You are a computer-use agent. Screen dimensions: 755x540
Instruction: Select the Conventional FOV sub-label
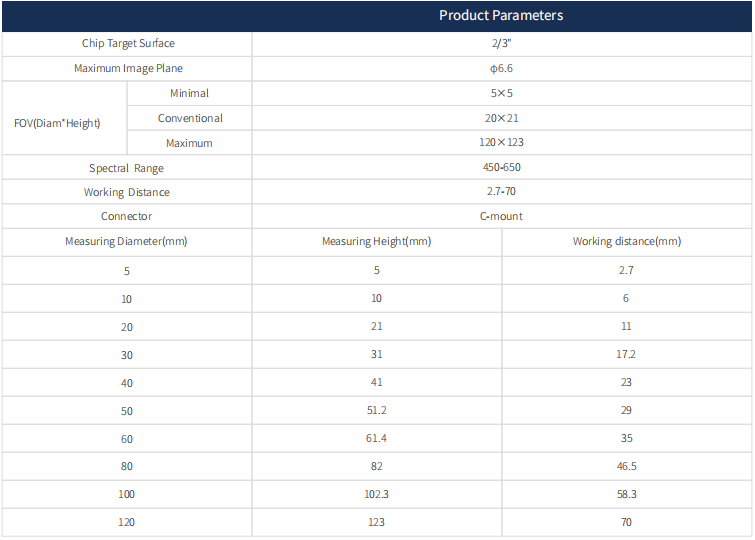tap(190, 118)
